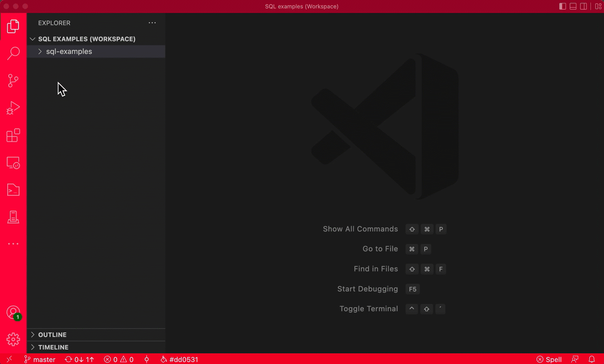Open Customize Layout button in title bar
The image size is (604, 364).
598,6
